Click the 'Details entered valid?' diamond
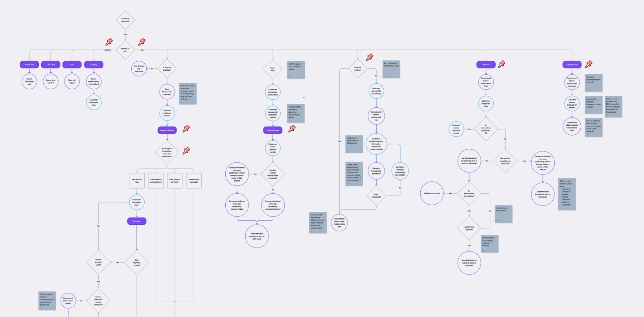The width and height of the screenshot is (644, 317). click(x=98, y=262)
